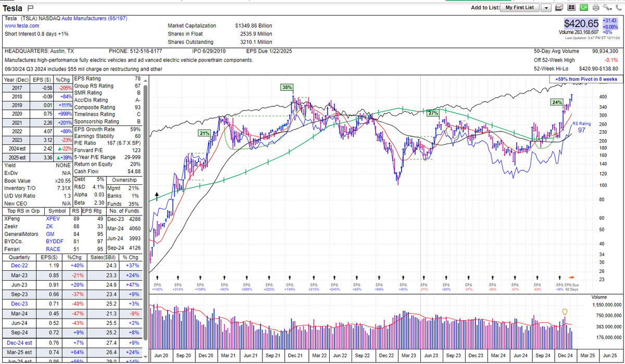The width and height of the screenshot is (625, 364).
Task: Open the XPEV symbol link
Action: (x=53, y=219)
